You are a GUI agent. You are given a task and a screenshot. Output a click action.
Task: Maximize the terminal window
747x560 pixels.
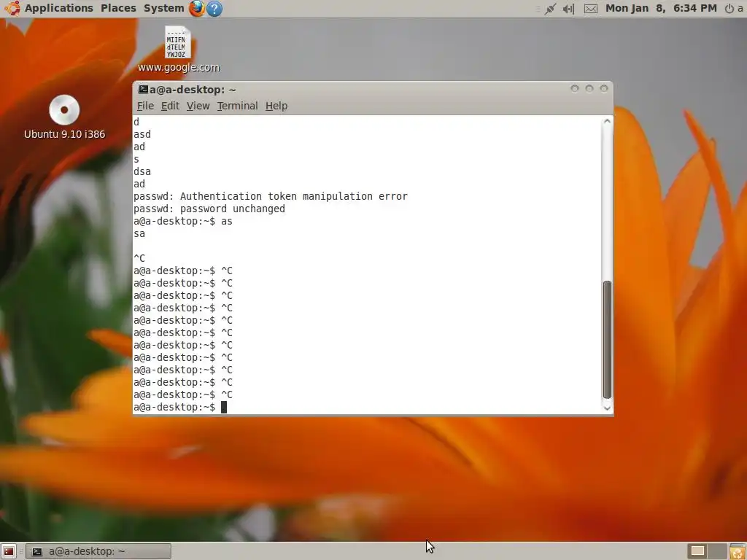click(x=589, y=88)
